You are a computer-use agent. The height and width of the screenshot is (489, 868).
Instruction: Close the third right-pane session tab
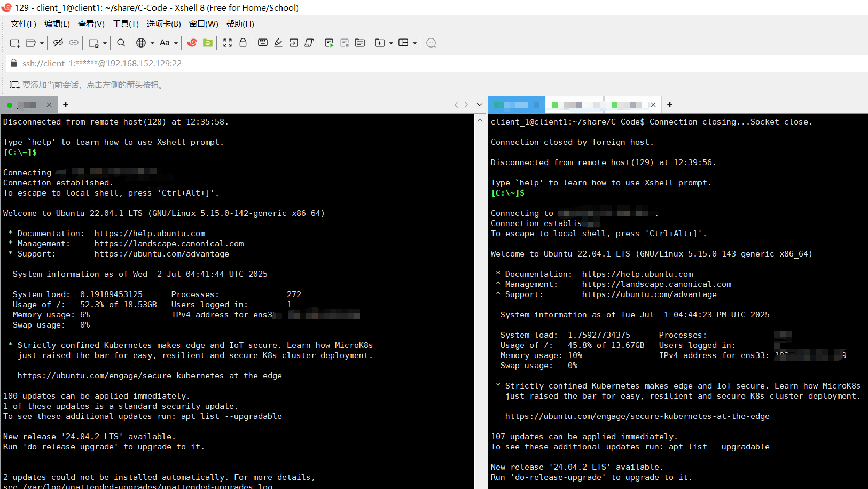tap(653, 105)
